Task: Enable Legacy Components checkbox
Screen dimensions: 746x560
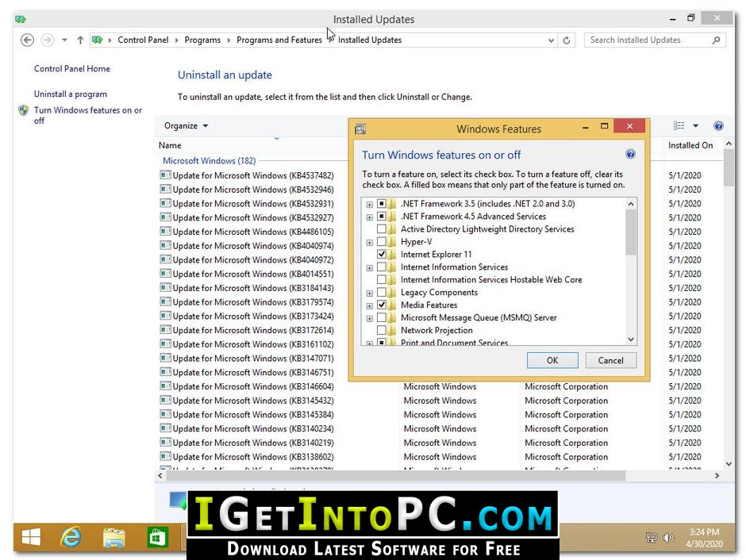Action: pos(382,293)
